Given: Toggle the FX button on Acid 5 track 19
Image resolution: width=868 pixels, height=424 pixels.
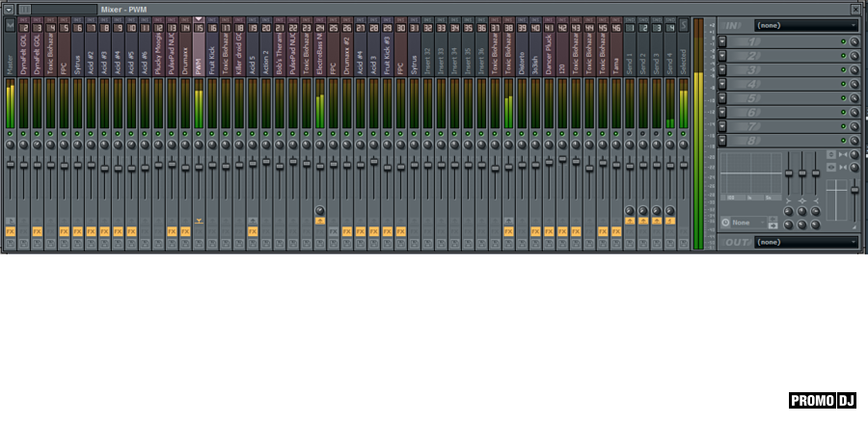Looking at the screenshot, I should coord(253,231).
